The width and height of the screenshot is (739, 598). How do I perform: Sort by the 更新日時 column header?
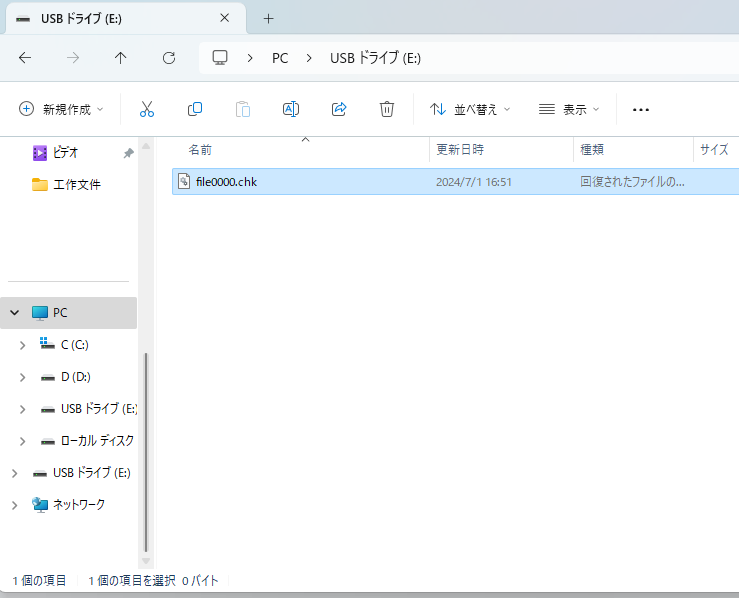tap(460, 149)
